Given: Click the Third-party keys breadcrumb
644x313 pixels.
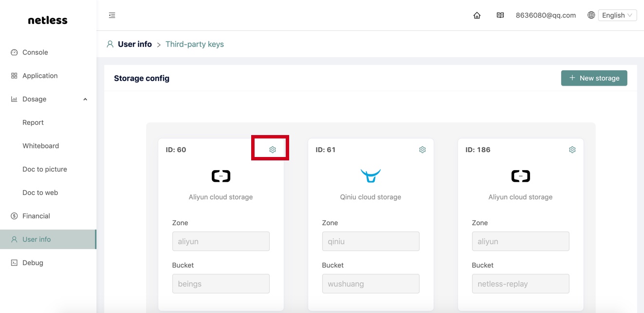Looking at the screenshot, I should pyautogui.click(x=195, y=44).
